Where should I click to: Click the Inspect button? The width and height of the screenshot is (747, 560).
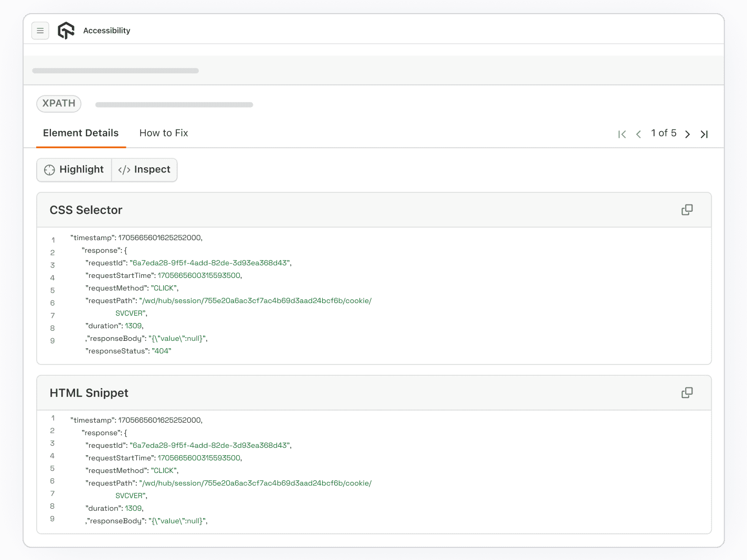pos(144,170)
